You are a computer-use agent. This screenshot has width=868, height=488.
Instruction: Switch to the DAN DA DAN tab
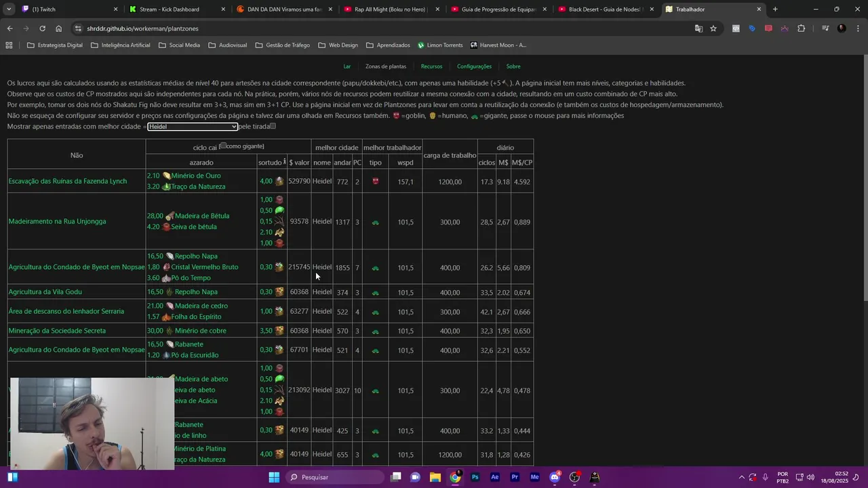coord(284,9)
